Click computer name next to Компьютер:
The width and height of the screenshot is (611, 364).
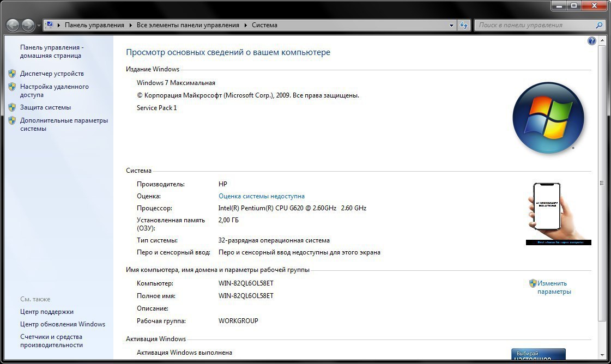[246, 283]
